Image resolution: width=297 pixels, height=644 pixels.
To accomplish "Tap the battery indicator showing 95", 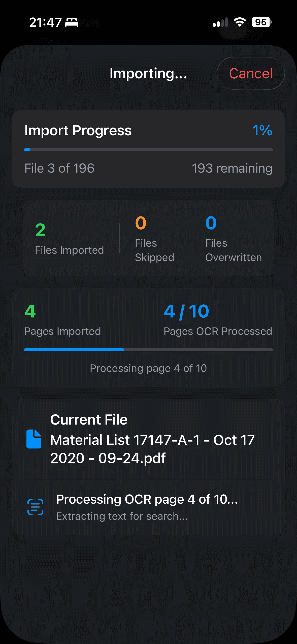I will pos(261,23).
